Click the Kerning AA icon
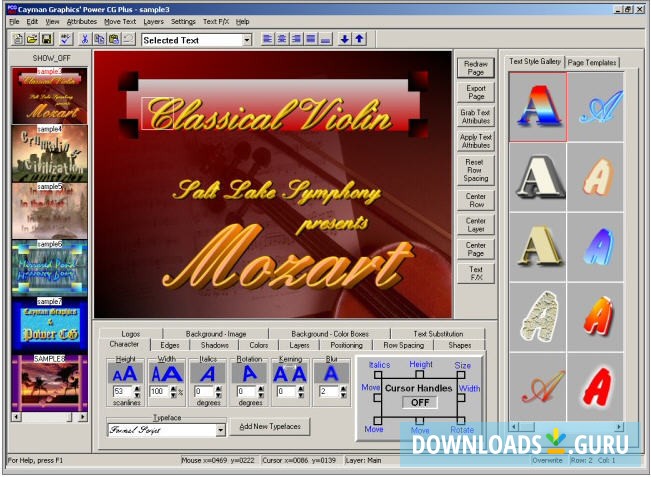The width and height of the screenshot is (651, 477). pos(290,374)
